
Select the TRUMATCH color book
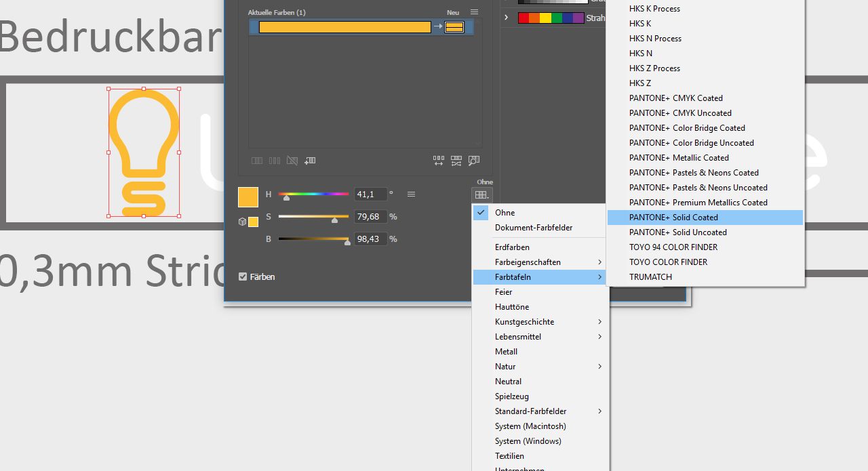point(705,277)
